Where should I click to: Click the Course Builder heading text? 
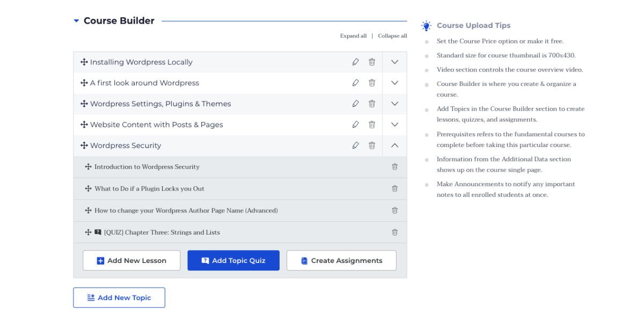click(x=119, y=21)
